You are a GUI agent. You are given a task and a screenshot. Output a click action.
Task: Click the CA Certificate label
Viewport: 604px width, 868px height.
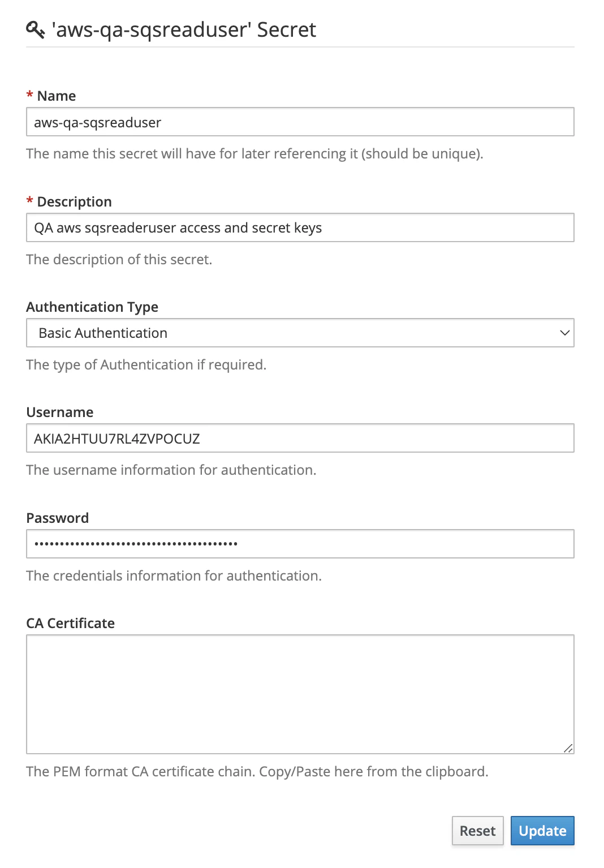(x=71, y=623)
